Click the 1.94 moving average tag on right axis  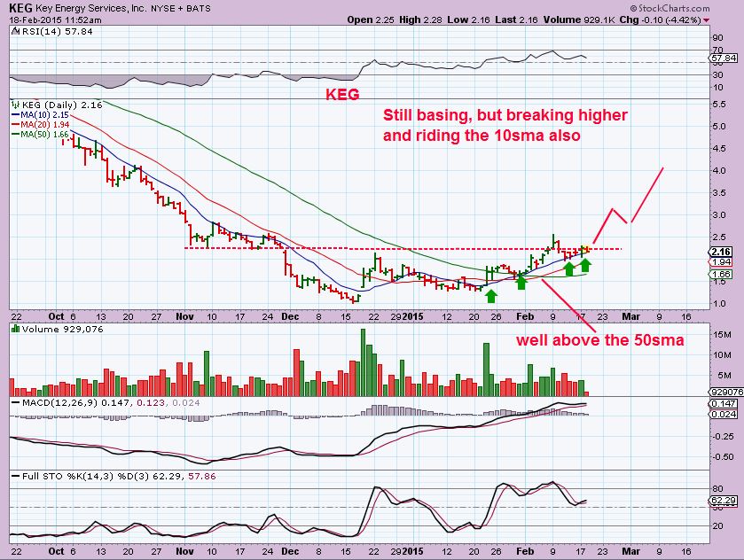tap(722, 261)
